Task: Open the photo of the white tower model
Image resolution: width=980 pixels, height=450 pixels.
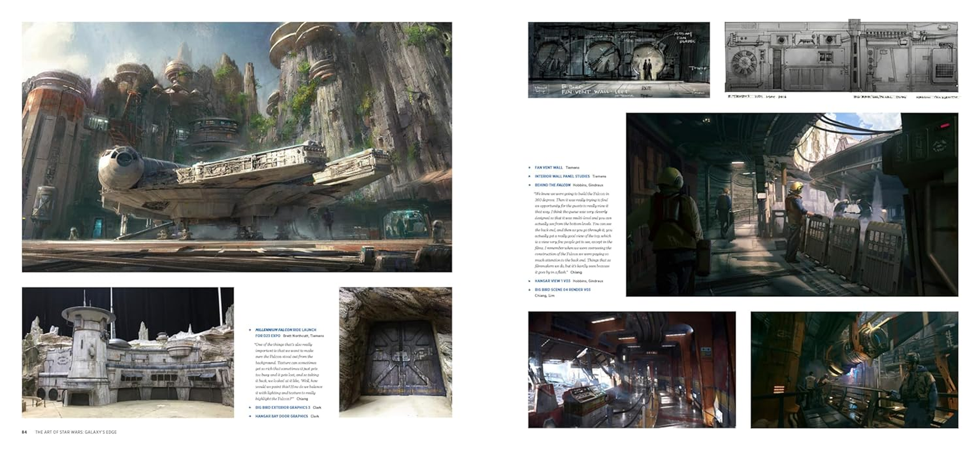Action: coord(128,353)
